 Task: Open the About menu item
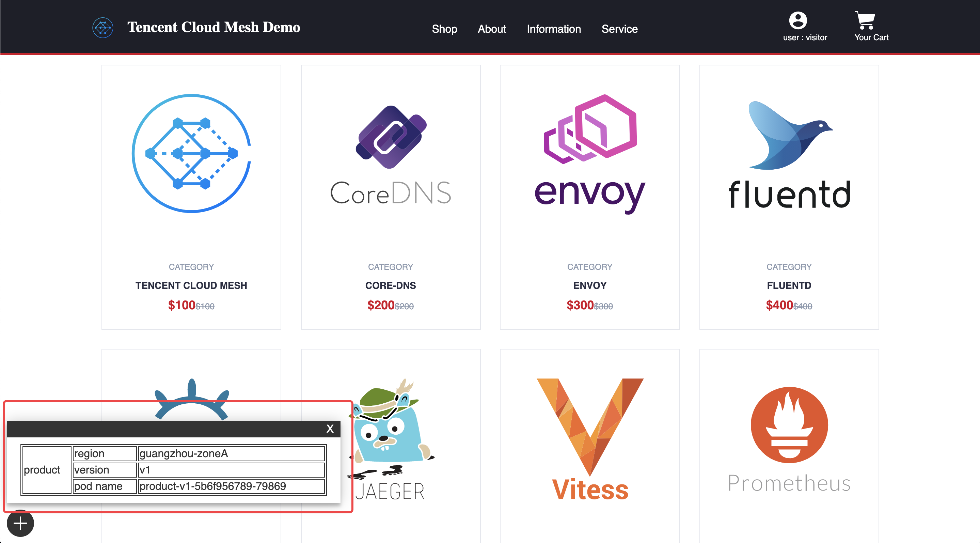pos(491,29)
